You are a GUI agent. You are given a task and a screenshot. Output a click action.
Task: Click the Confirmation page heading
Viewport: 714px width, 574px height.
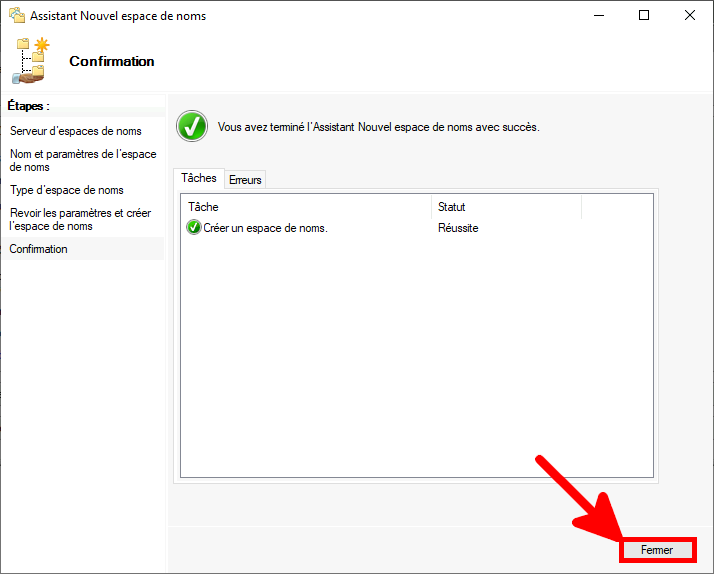tap(112, 61)
